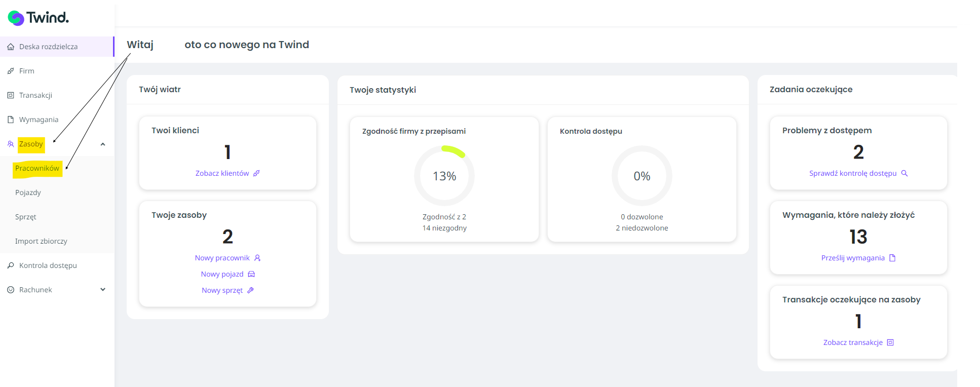This screenshot has height=387, width=980.
Task: Click the Twoje statystyki panel title
Action: point(383,90)
